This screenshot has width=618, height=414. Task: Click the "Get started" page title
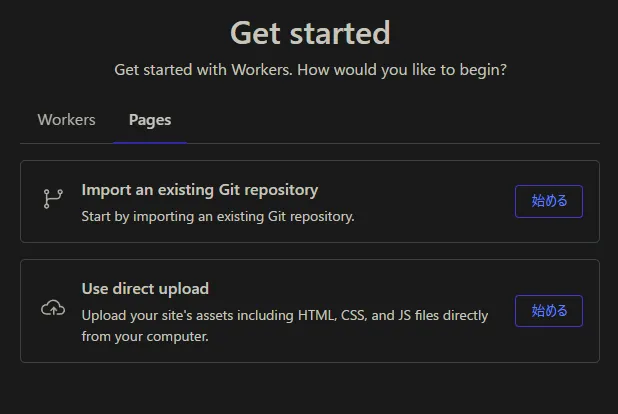309,33
